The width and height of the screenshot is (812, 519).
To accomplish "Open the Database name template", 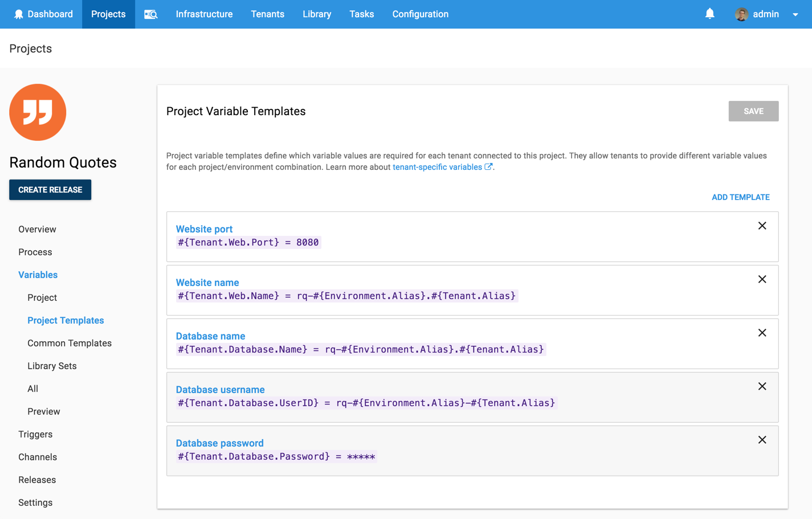I will tap(210, 336).
